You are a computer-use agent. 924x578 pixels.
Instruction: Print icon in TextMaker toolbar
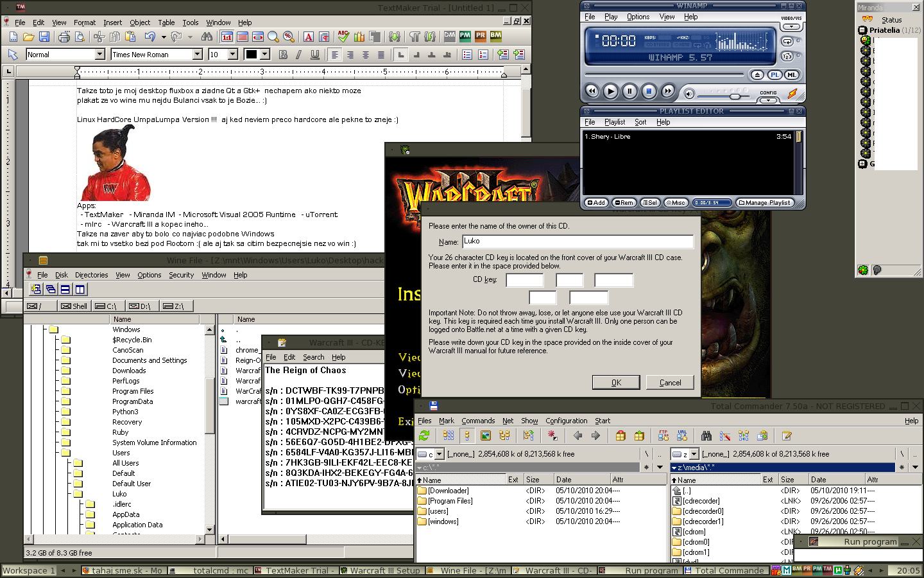[64, 37]
